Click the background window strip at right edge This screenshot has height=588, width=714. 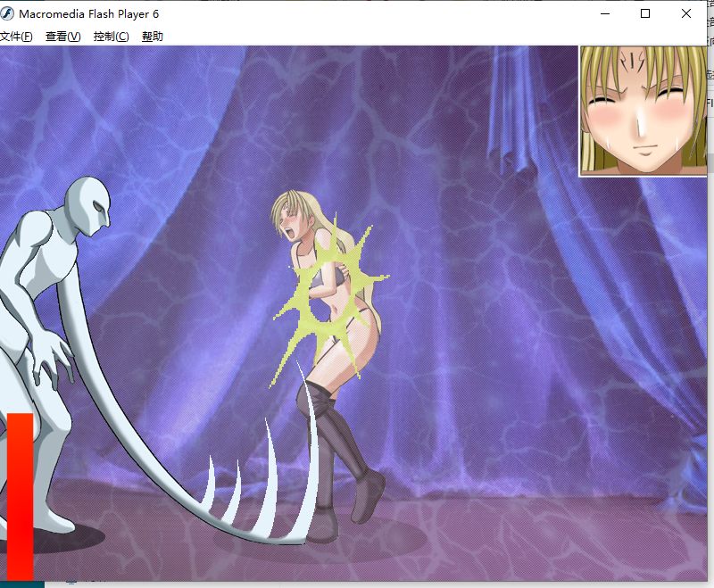710,107
